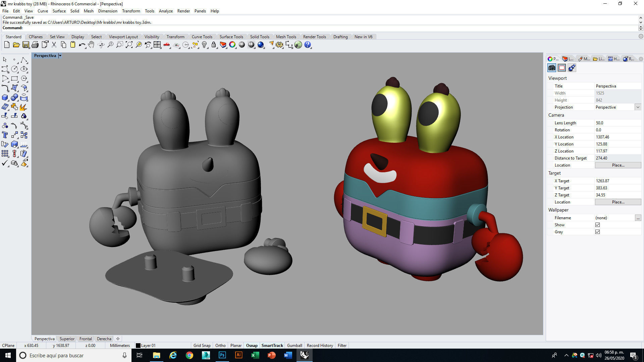The height and width of the screenshot is (362, 644).
Task: Select the Text object tool icon
Action: (x=5, y=135)
